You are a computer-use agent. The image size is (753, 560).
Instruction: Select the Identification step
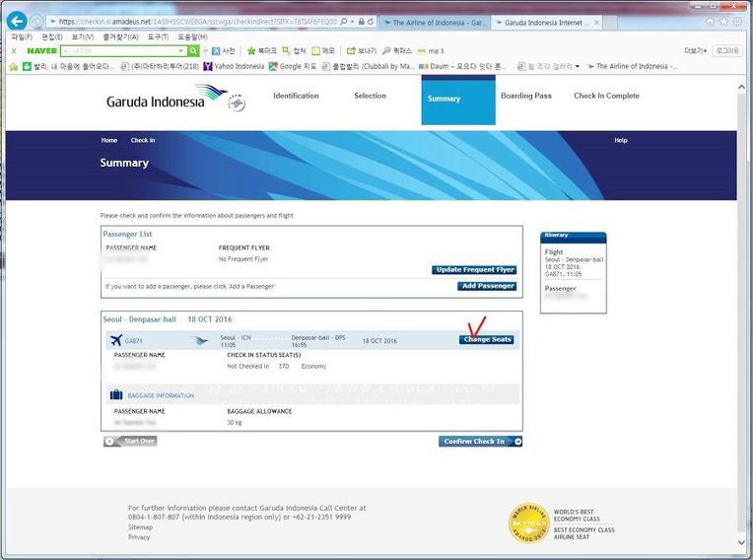(296, 96)
